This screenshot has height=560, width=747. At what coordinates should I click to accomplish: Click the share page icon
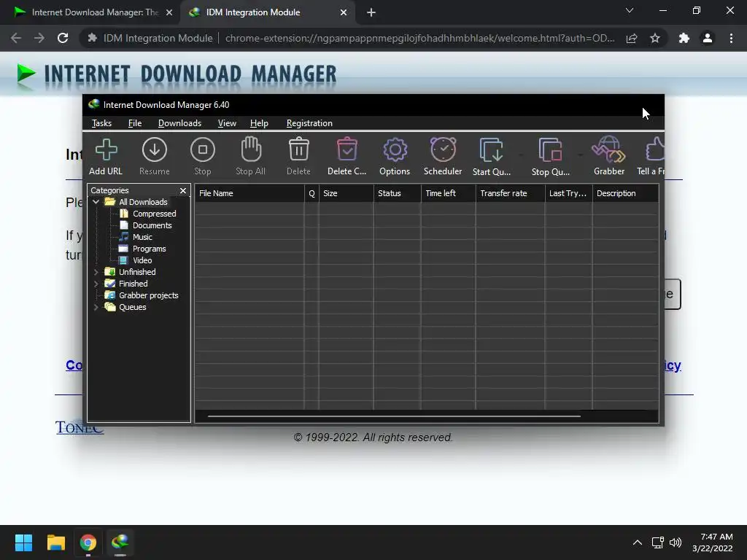[632, 38]
